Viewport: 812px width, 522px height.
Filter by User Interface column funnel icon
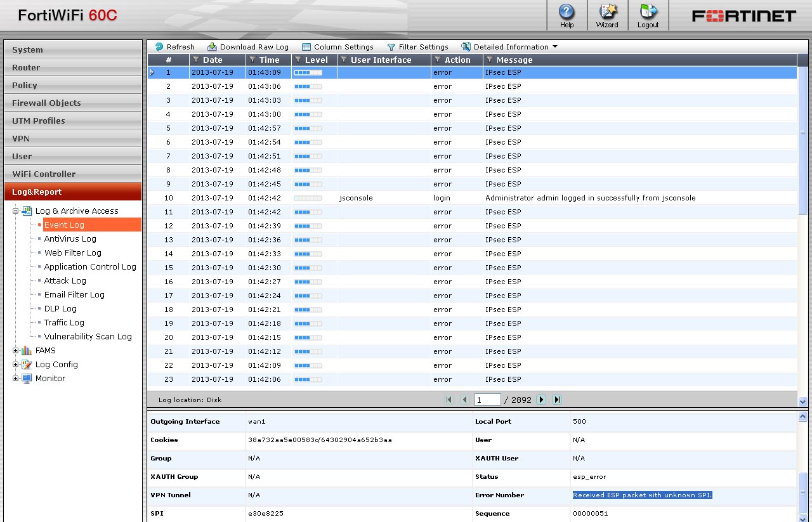pos(344,60)
